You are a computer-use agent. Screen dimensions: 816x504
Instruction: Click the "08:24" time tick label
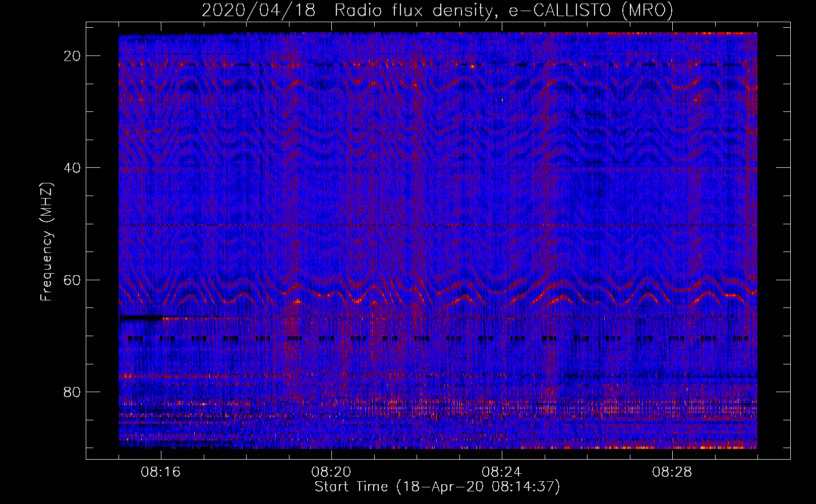(x=502, y=472)
